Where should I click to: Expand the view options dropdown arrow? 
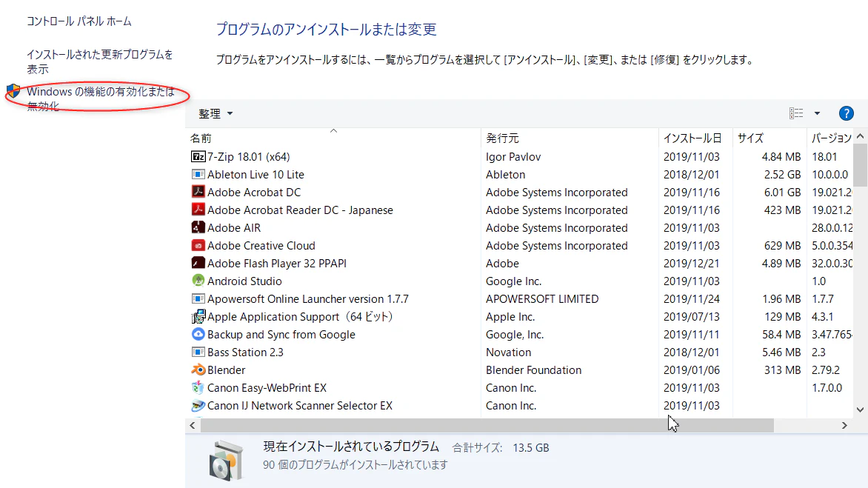coord(817,113)
